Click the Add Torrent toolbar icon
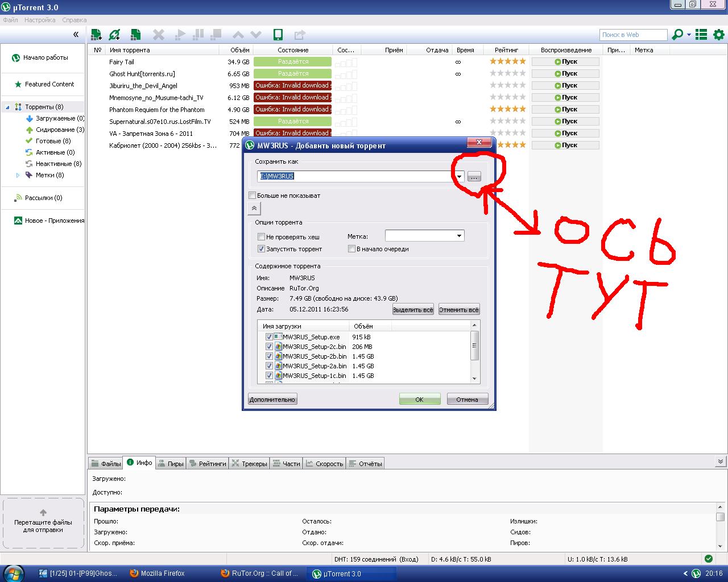Image resolution: width=728 pixels, height=582 pixels. point(96,35)
